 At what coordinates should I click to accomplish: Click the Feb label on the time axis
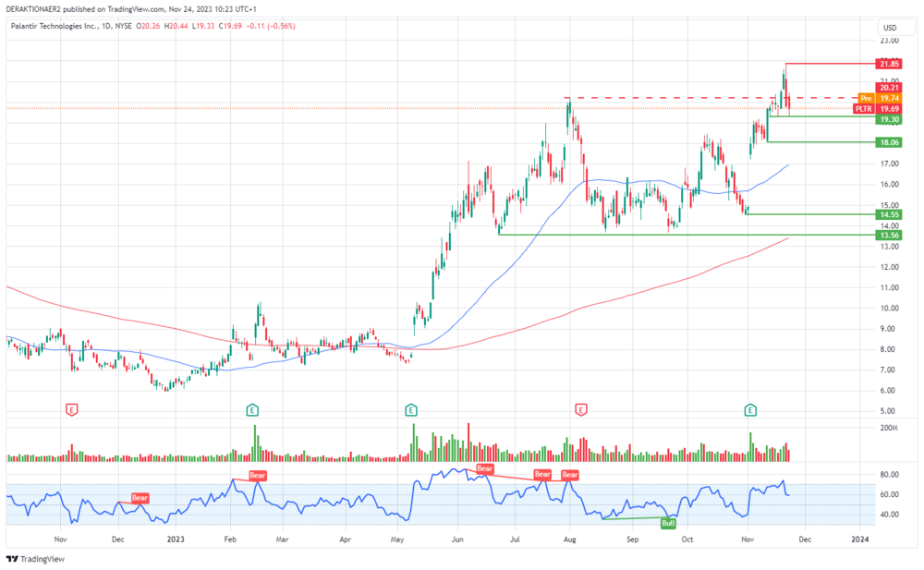(x=230, y=539)
